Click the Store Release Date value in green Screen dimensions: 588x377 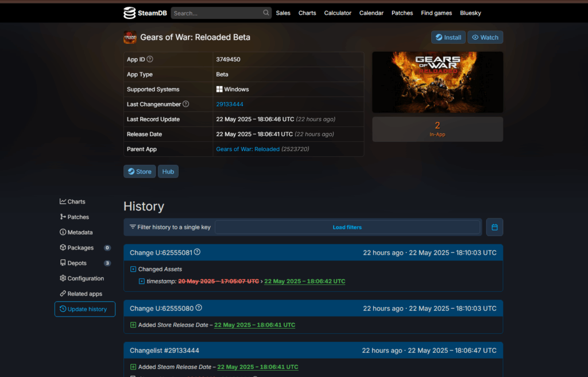click(254, 325)
